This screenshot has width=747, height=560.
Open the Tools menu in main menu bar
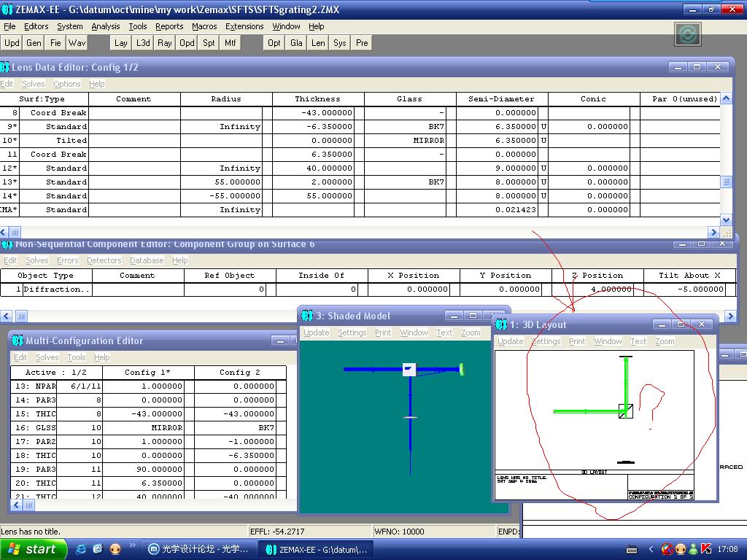pos(137,26)
